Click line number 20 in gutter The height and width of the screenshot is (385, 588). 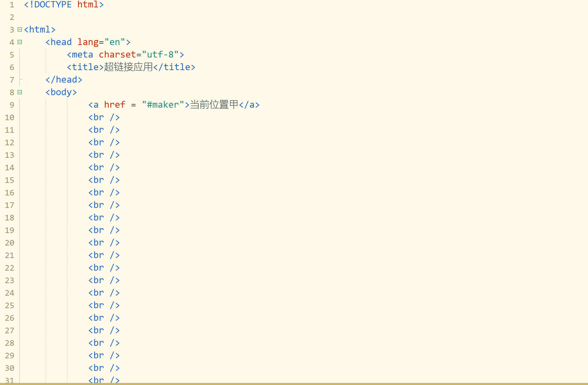coord(10,243)
